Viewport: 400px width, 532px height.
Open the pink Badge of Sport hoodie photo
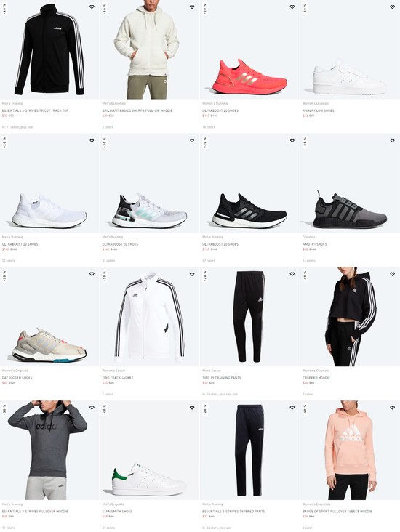pyautogui.click(x=350, y=451)
